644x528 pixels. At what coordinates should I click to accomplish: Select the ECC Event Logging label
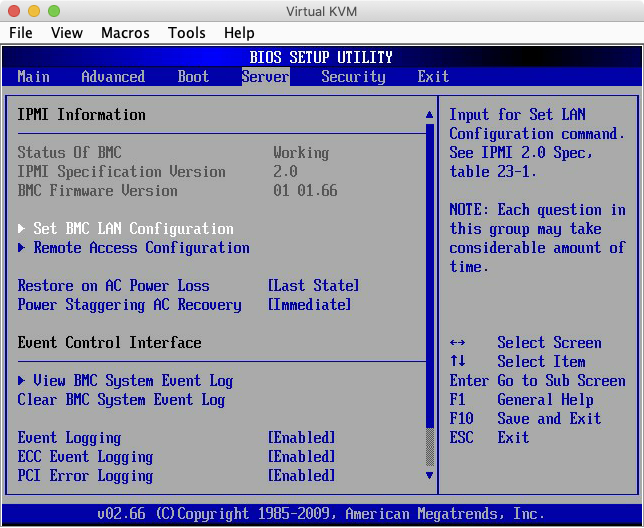tap(85, 457)
